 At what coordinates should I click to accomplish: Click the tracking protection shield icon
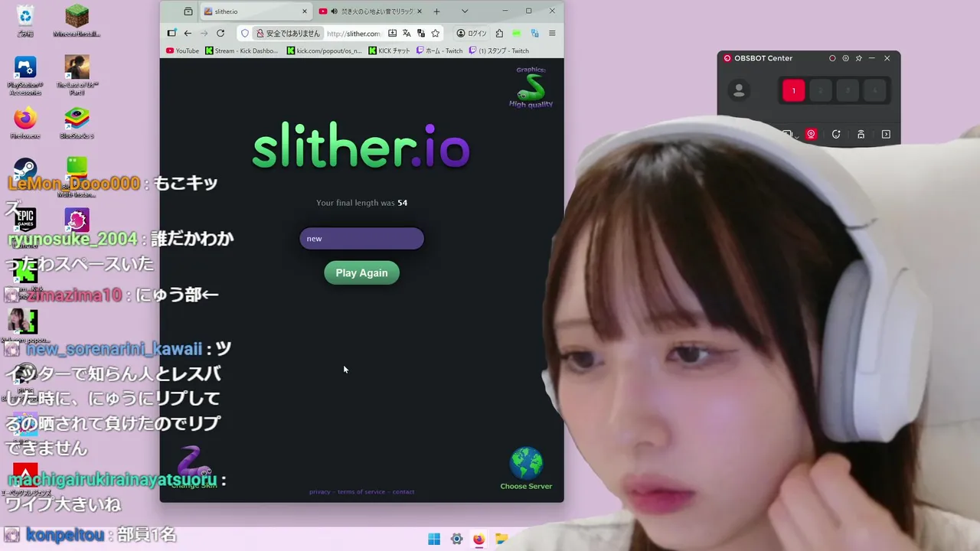tap(245, 33)
